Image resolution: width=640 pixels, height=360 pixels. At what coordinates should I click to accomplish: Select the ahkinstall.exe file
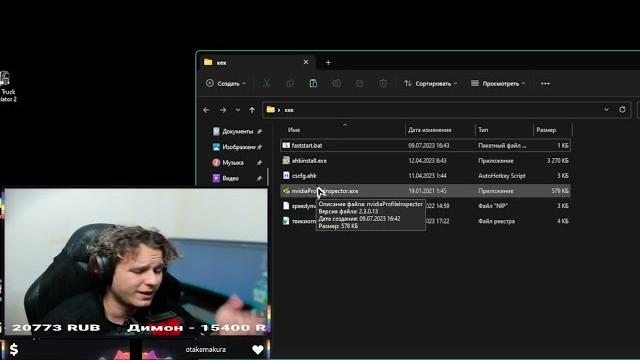click(425, 161)
